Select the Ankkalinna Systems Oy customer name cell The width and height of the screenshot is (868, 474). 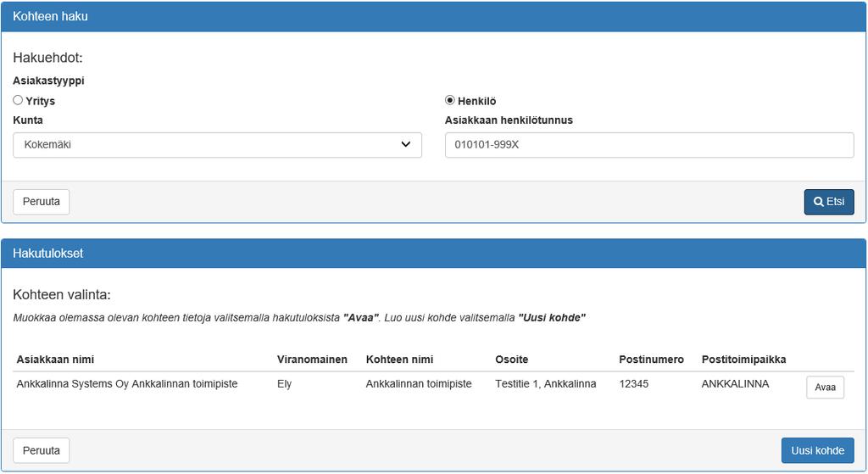click(127, 384)
